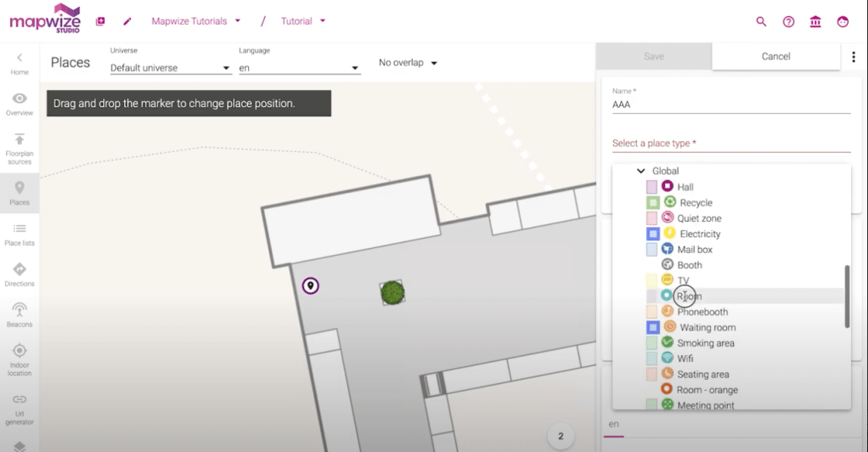Viewport: 868px width, 452px height.
Task: Collapse the Global place type group
Action: [641, 172]
